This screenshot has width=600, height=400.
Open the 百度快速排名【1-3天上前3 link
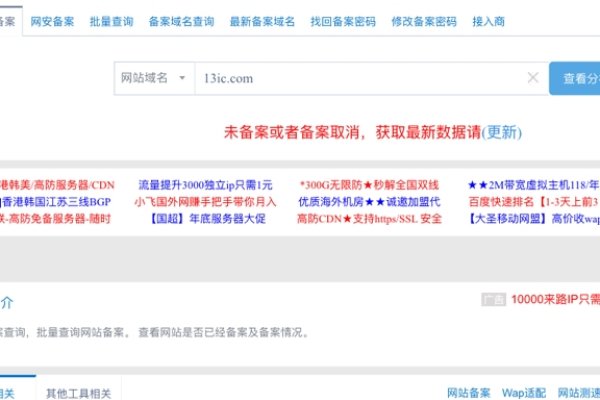click(x=534, y=202)
